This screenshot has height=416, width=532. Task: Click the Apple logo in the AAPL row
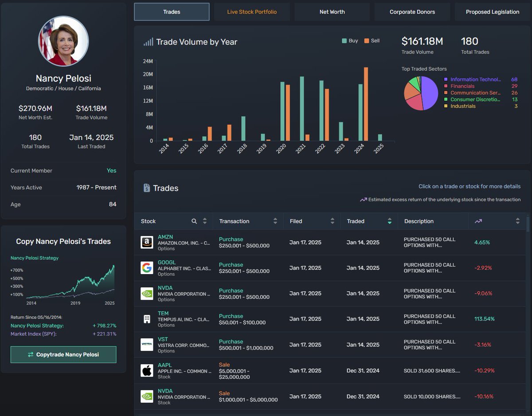point(147,371)
